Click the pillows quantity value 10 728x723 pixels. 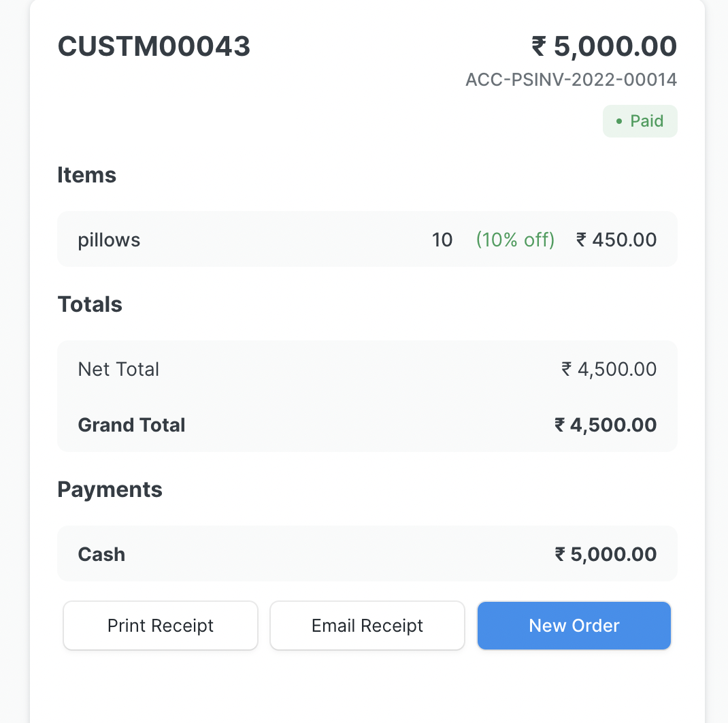pos(442,240)
